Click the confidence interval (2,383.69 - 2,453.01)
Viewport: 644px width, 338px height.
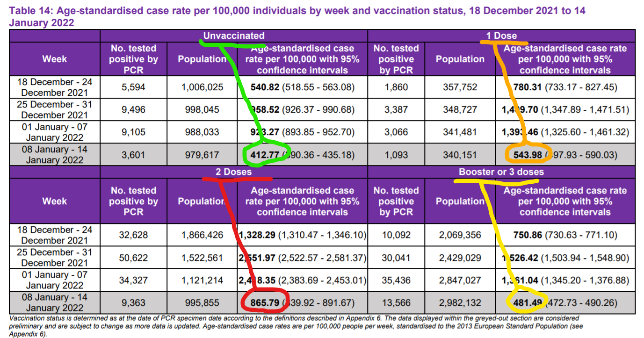coord(322,280)
